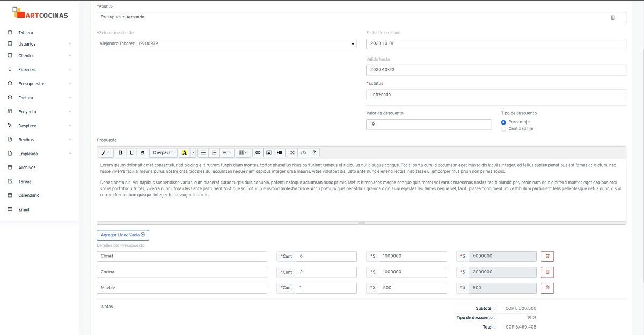Select the Porcentaje discount type
Viewport: 644px width, 335px height.
coord(503,122)
